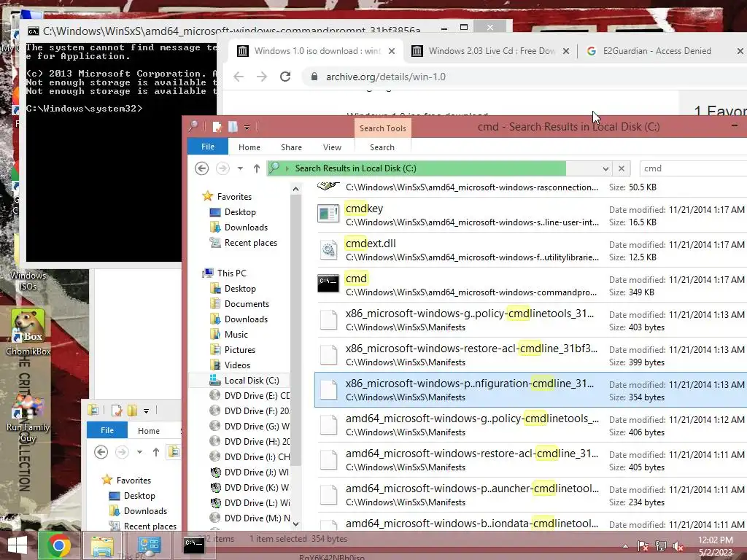Reload the archive.org page in Chrome
The height and width of the screenshot is (560, 747).
tap(285, 76)
